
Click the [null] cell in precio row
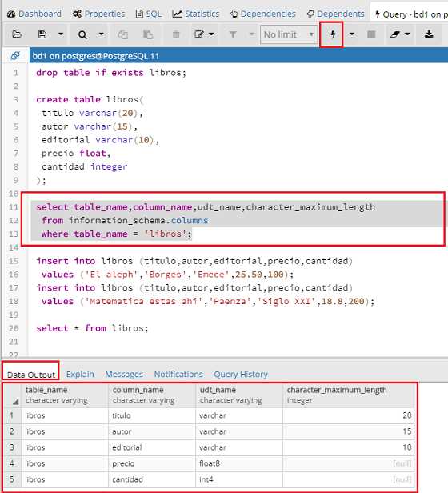pyautogui.click(x=348, y=463)
